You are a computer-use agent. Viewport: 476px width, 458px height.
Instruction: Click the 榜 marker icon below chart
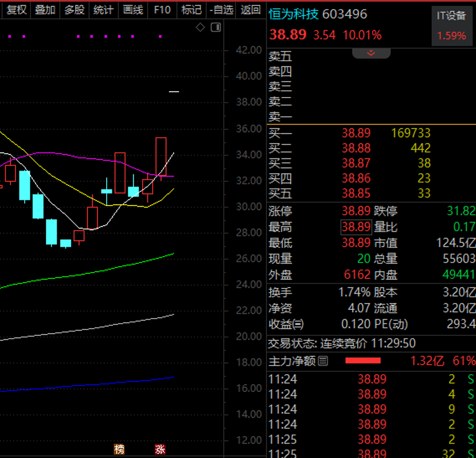point(119,449)
